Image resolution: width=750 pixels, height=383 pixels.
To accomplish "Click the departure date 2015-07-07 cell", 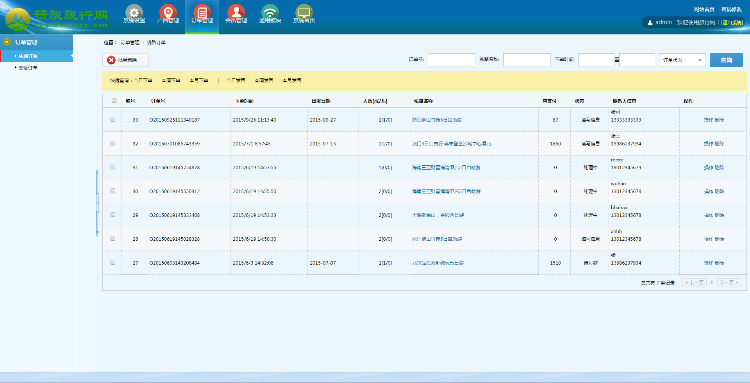I will pyautogui.click(x=323, y=263).
